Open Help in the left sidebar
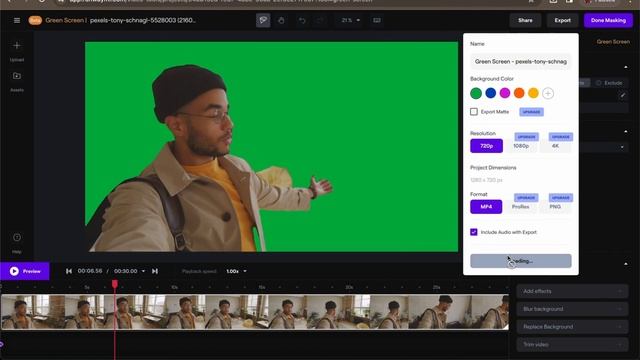The height and width of the screenshot is (360, 640). (x=17, y=238)
